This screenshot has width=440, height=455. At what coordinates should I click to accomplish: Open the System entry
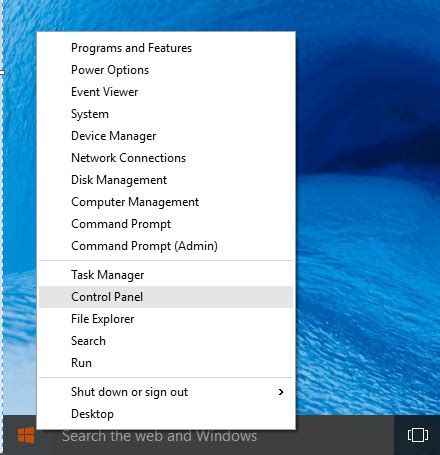(x=166, y=114)
